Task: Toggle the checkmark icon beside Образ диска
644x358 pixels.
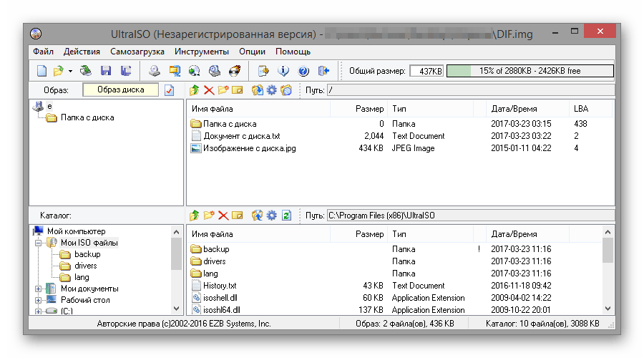Action: (170, 90)
